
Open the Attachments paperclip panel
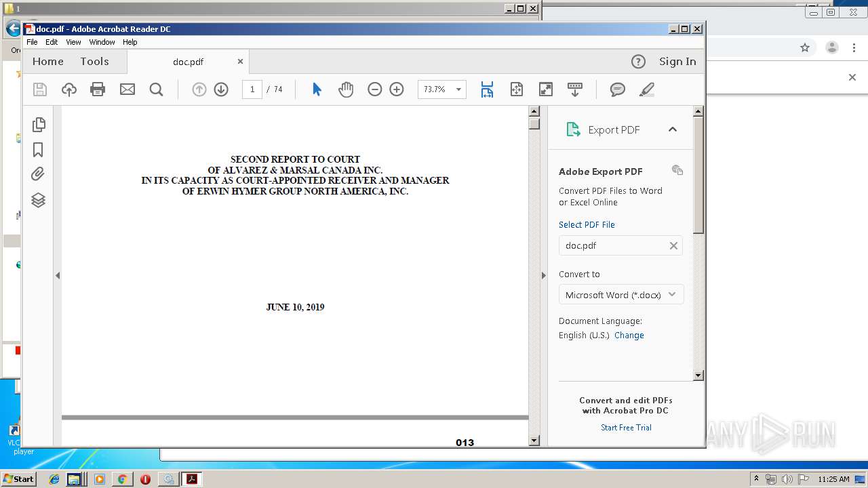tap(39, 174)
